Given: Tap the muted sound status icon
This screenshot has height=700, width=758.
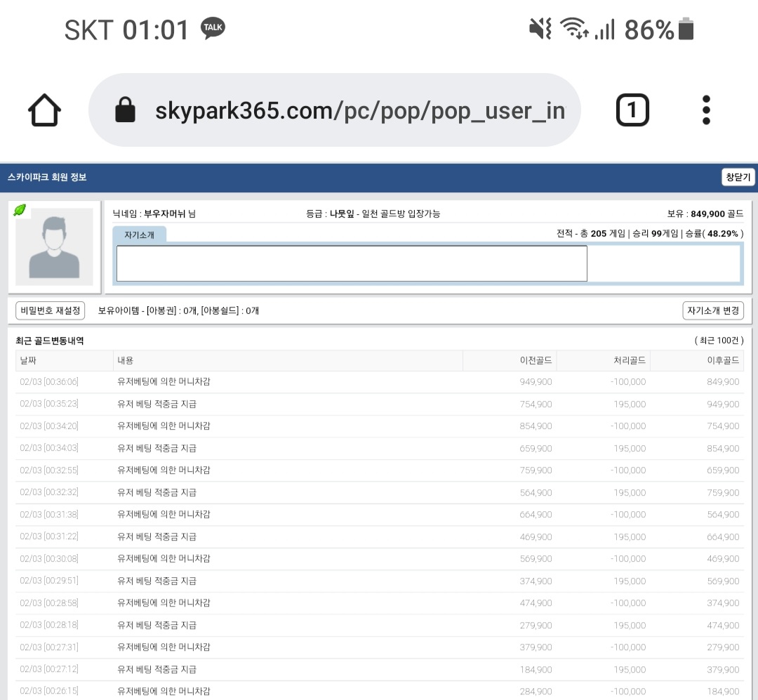Looking at the screenshot, I should click(x=540, y=29).
